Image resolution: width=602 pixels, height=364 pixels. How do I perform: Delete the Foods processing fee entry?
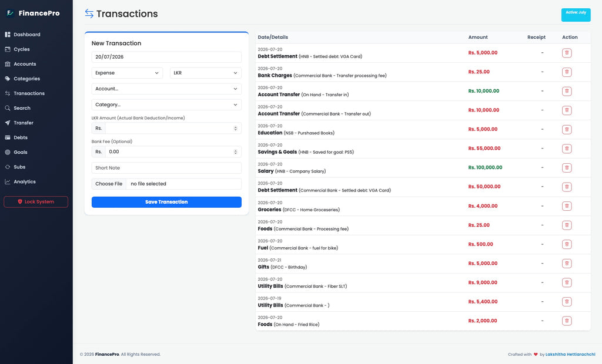567,225
